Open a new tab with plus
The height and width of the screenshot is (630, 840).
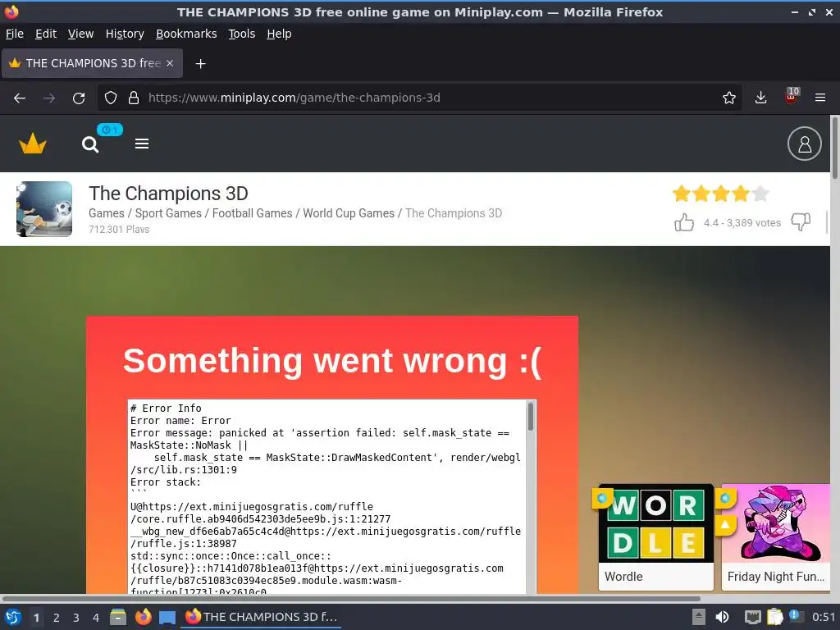point(200,64)
